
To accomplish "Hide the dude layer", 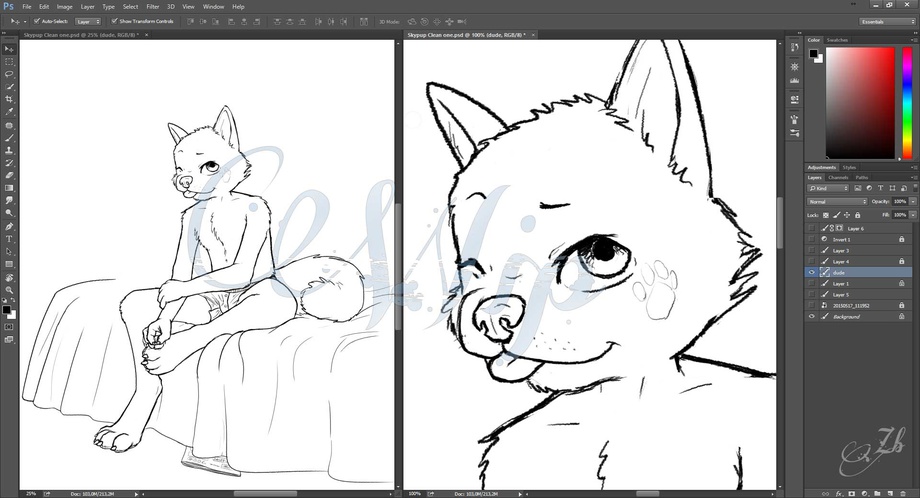I will [x=811, y=272].
